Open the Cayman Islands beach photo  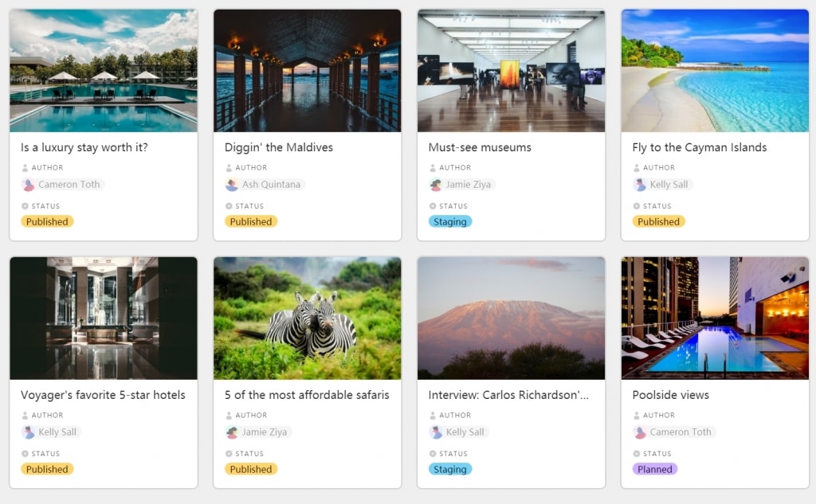pos(716,70)
